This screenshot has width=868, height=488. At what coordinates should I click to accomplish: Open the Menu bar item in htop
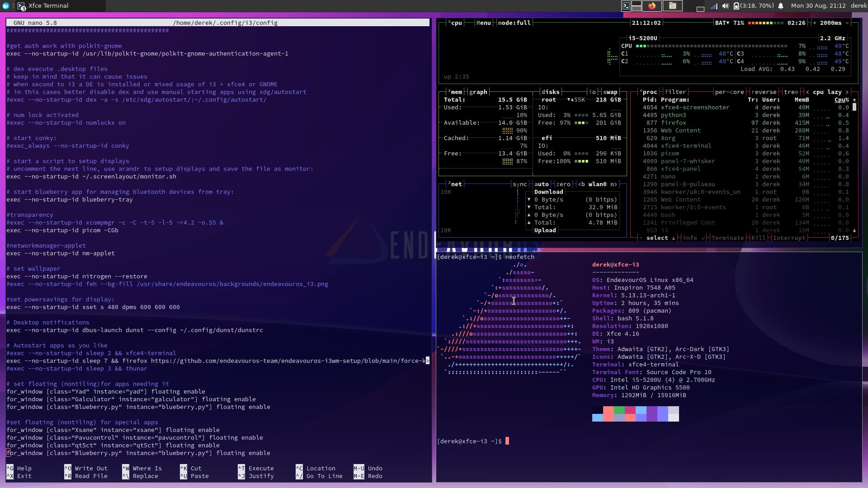point(483,22)
